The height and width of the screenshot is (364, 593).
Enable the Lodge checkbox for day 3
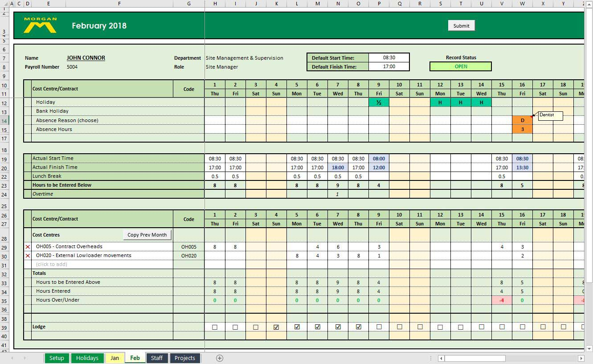coord(256,327)
